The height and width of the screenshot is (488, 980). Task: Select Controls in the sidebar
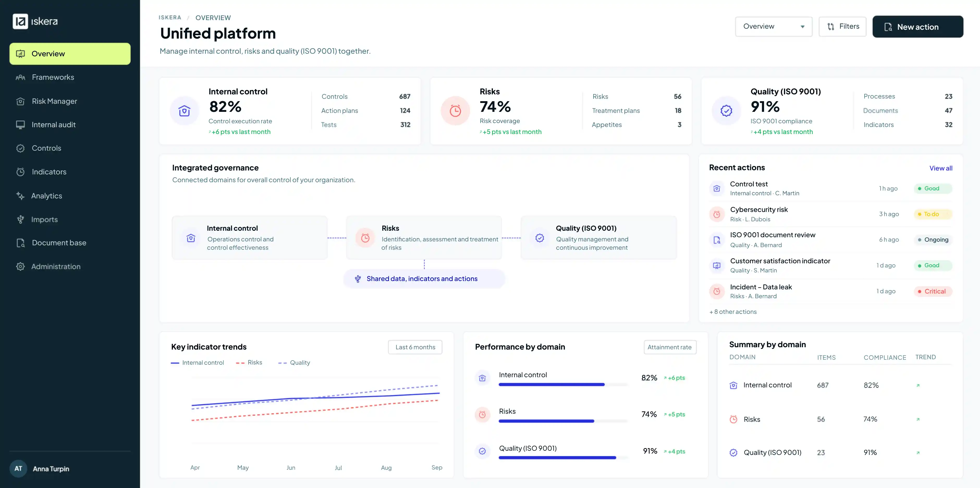click(70, 148)
